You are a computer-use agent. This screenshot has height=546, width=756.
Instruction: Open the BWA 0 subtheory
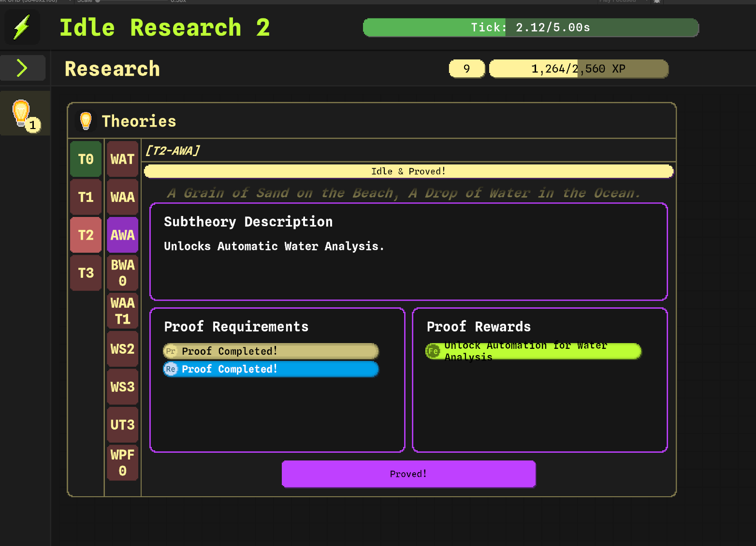point(122,273)
